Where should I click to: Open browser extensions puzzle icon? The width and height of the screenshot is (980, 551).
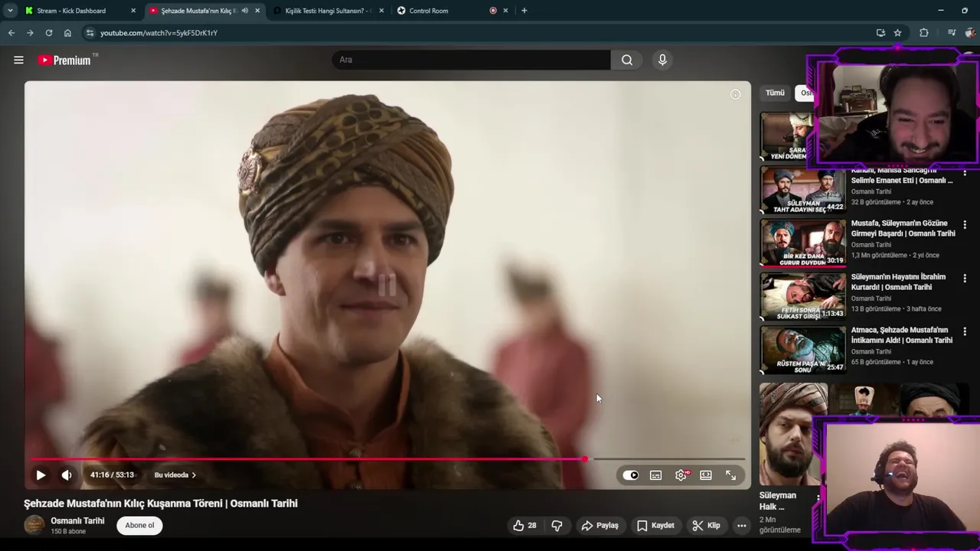click(924, 33)
